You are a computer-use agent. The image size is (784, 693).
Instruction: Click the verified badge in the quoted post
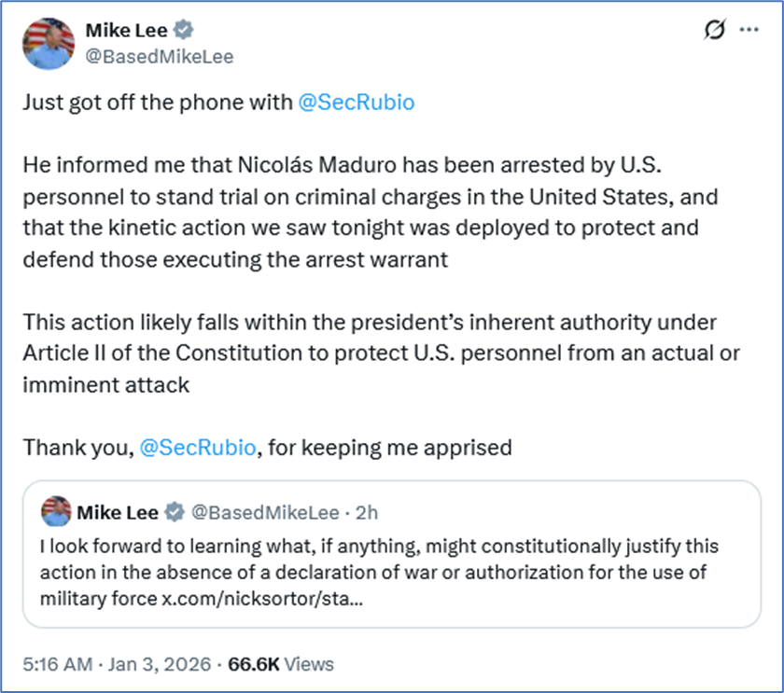(x=174, y=512)
